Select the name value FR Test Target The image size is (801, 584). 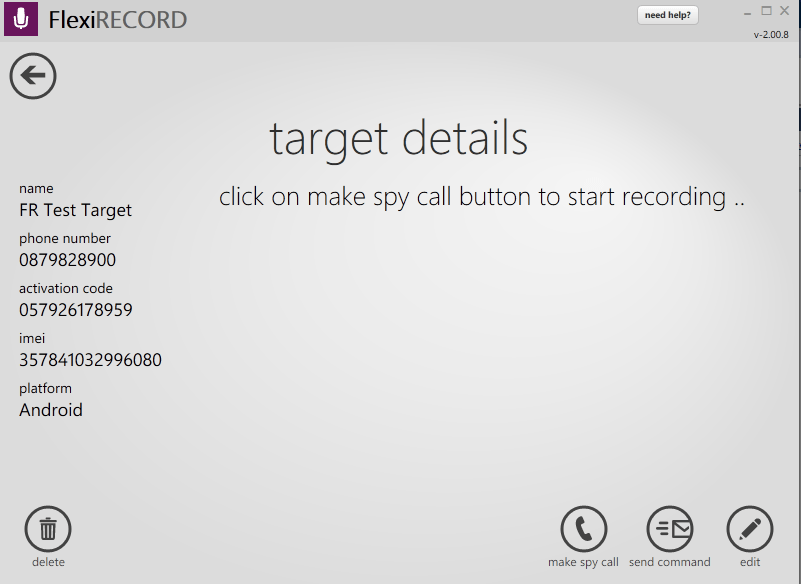(x=75, y=210)
